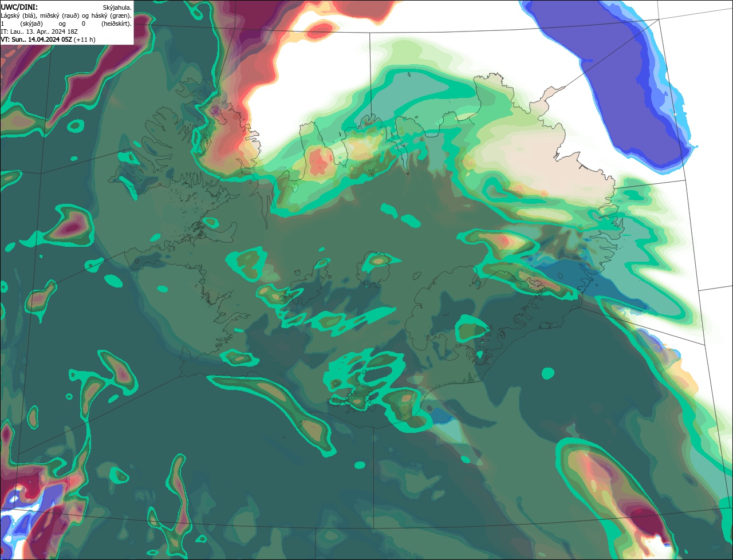Click the '(skýjað)' legend word
The width and height of the screenshot is (733, 560).
31,23
